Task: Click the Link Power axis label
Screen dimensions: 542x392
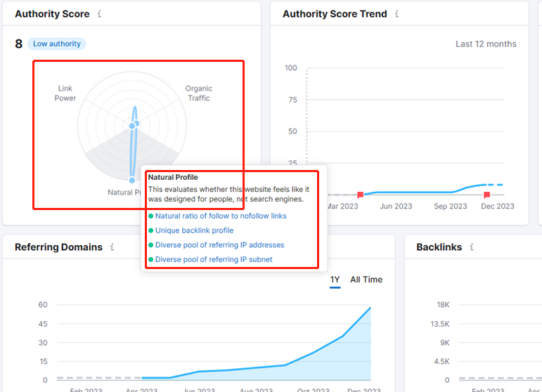Action: [65, 93]
